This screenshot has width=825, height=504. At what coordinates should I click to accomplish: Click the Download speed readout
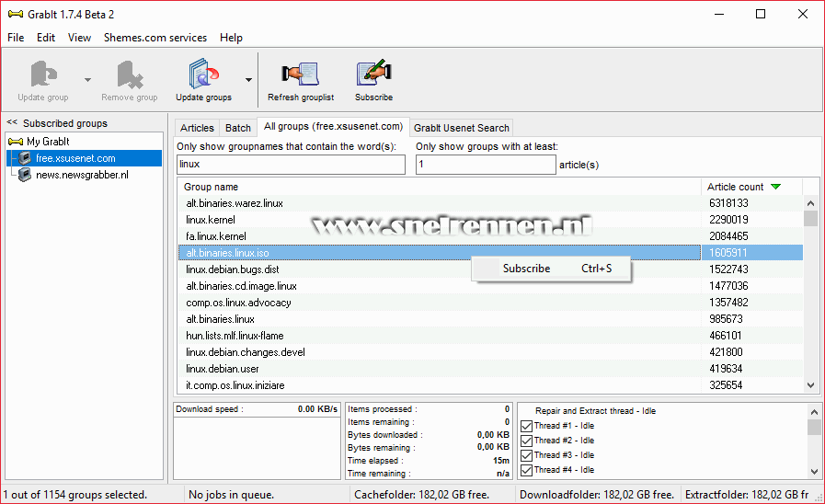tap(257, 408)
